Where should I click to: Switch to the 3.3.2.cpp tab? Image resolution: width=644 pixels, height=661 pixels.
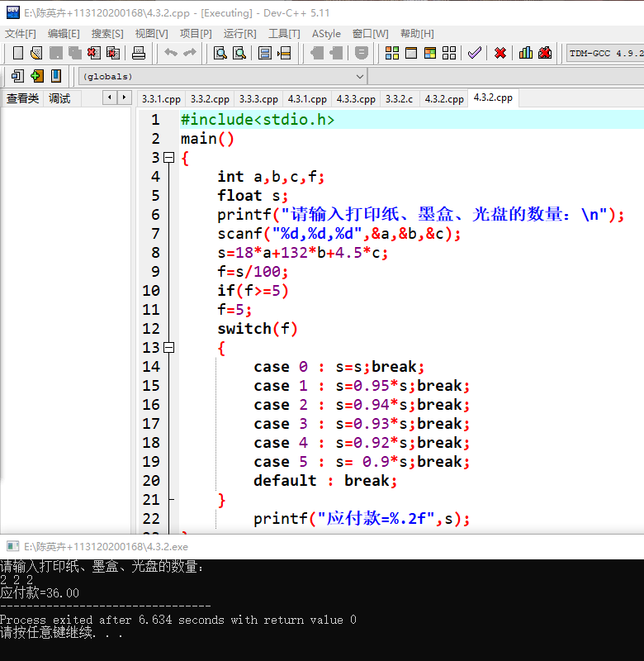pyautogui.click(x=210, y=99)
